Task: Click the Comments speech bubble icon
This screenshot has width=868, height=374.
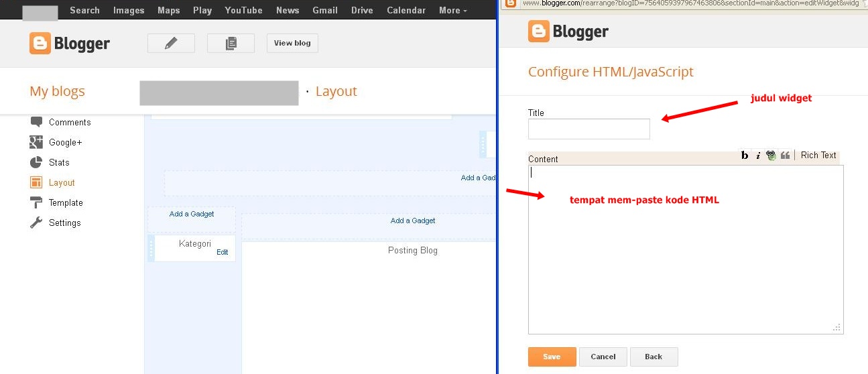Action: click(x=36, y=122)
